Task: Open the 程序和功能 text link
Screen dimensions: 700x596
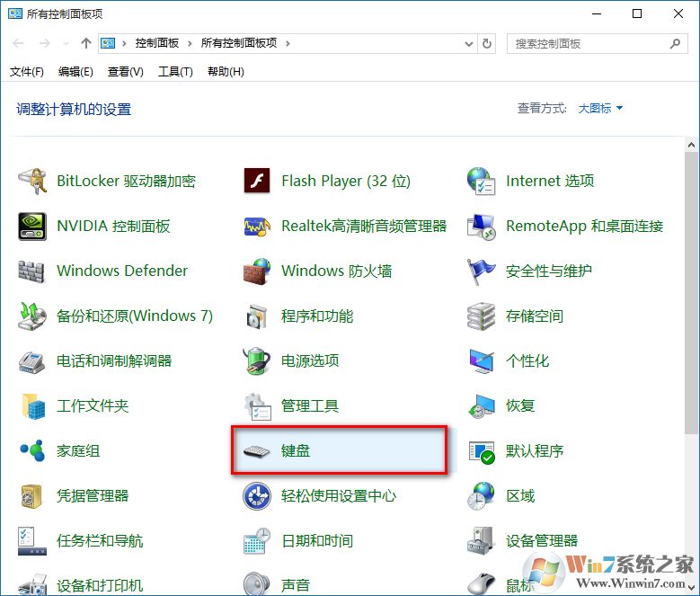Action: pyautogui.click(x=317, y=316)
